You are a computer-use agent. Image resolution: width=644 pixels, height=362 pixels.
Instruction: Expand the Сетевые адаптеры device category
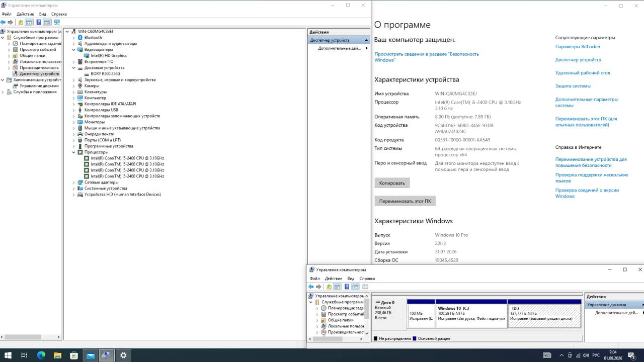pos(73,183)
